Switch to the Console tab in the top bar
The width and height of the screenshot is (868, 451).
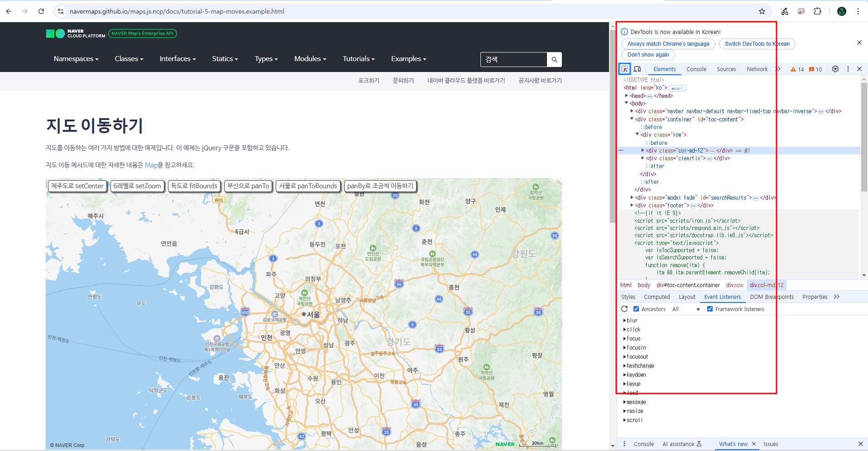point(696,69)
